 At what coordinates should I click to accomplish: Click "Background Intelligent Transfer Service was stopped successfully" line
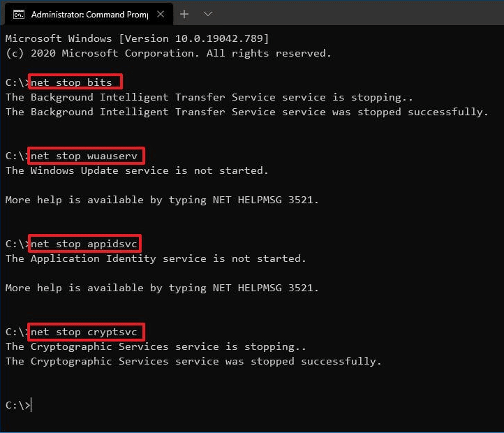click(246, 112)
